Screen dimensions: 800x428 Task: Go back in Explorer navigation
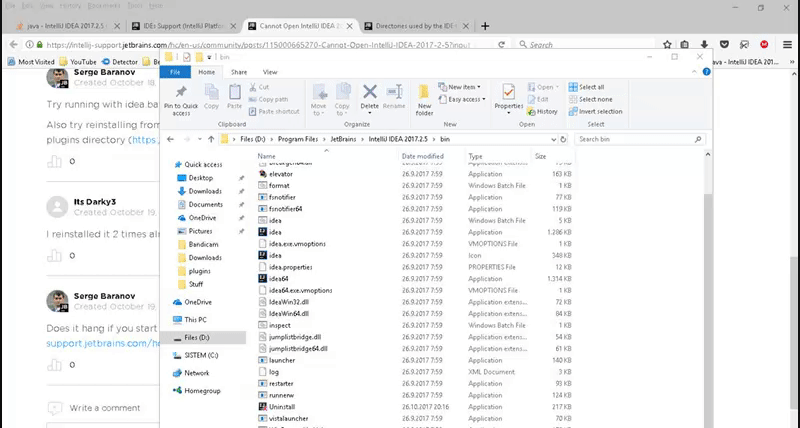coord(170,139)
